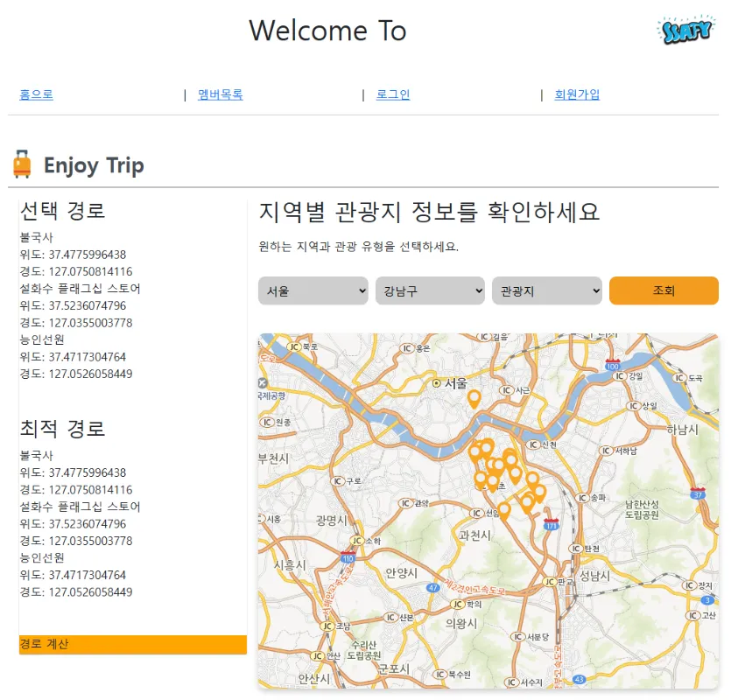Expand the 강남구 district dropdown
This screenshot has height=700, width=731.
coord(430,290)
